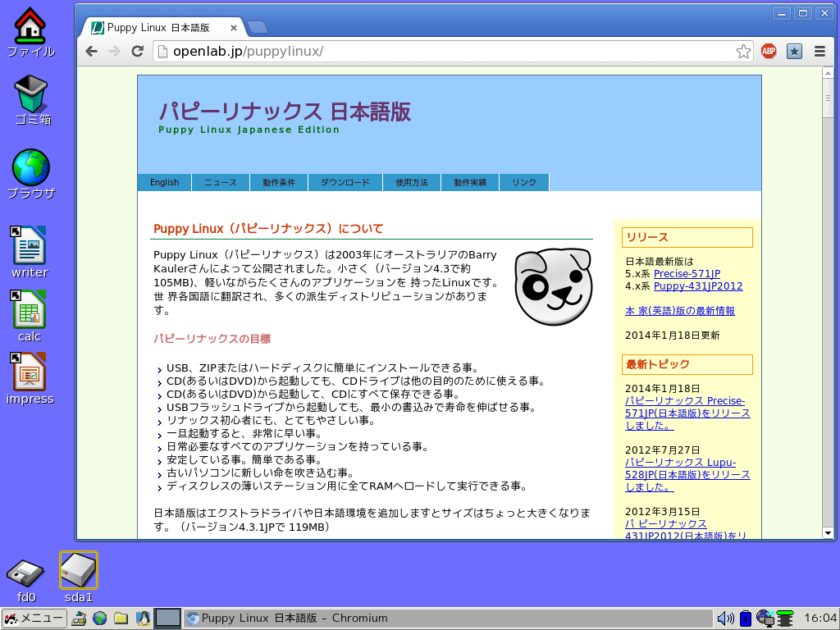This screenshot has height=630, width=840.
Task: Click the 古いパソコンに新しい命を吹き込む事 list item
Action: (x=260, y=473)
